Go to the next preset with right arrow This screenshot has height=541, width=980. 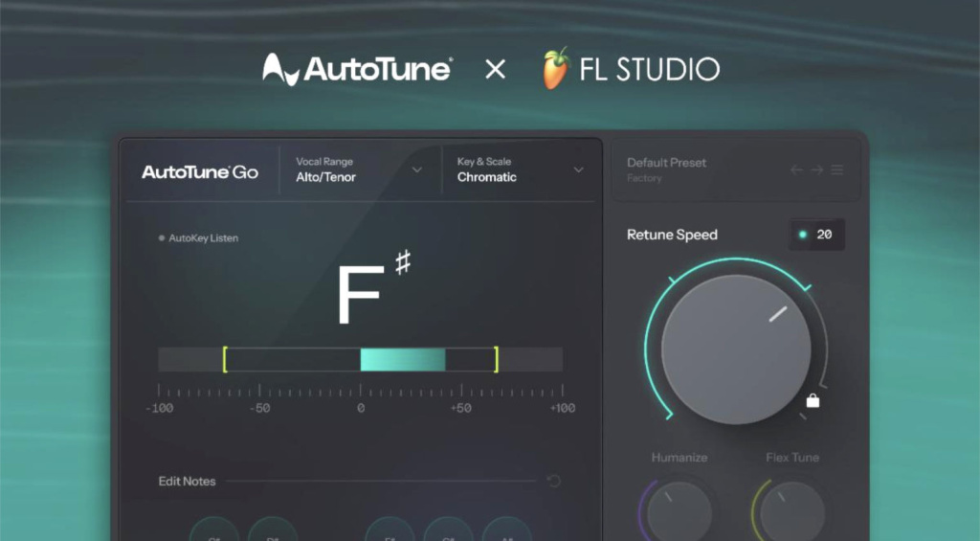pos(817,169)
